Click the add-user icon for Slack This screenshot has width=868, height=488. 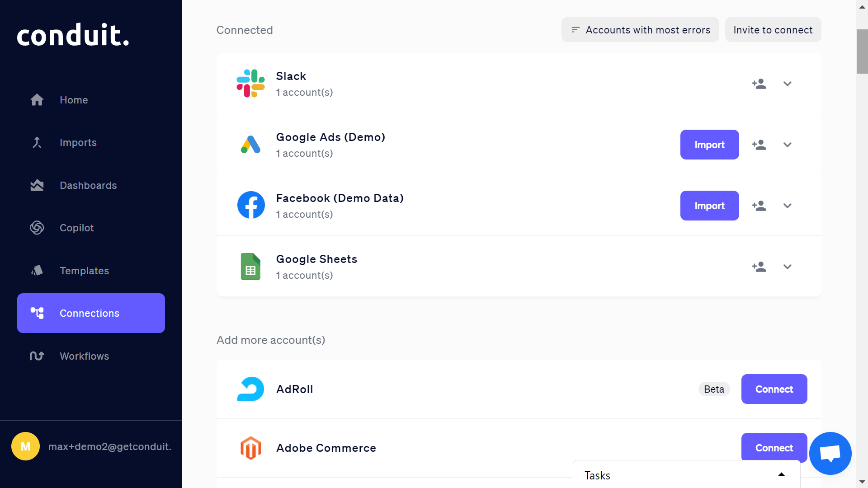[x=759, y=84]
